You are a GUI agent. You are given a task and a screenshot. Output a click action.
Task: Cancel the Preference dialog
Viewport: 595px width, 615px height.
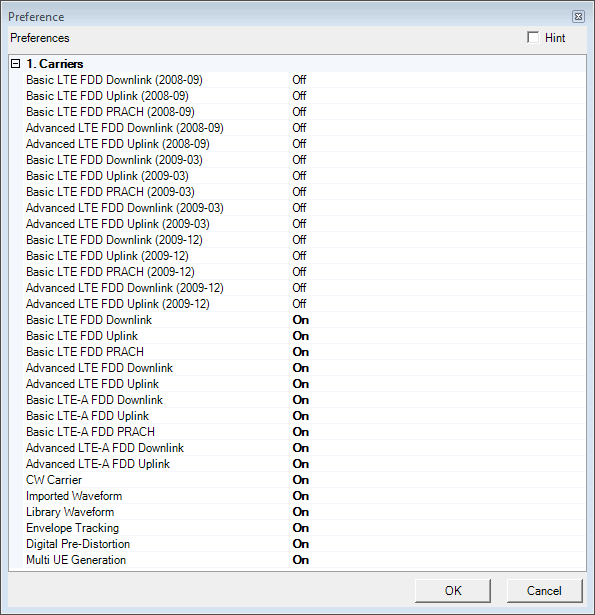pyautogui.click(x=544, y=590)
